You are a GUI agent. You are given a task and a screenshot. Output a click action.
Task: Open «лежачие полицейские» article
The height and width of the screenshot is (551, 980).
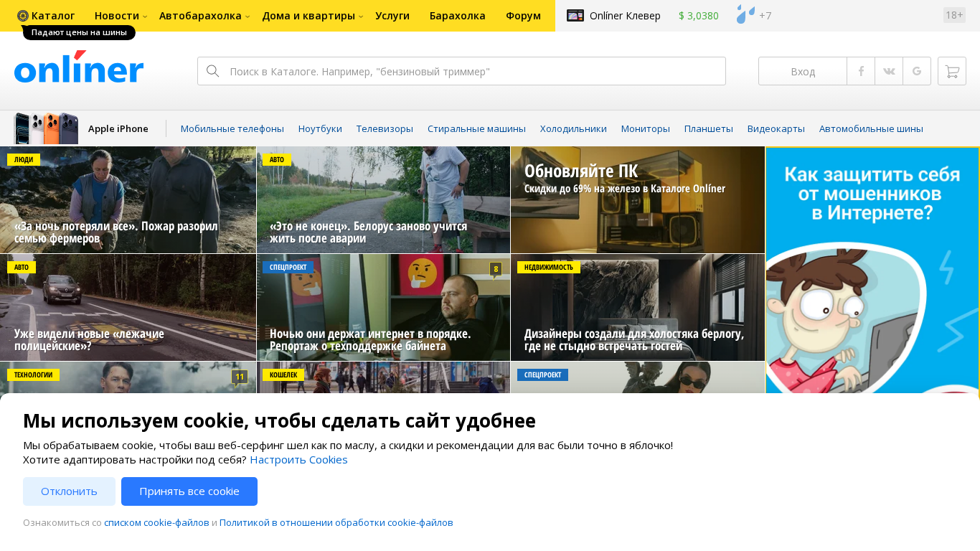pos(128,307)
